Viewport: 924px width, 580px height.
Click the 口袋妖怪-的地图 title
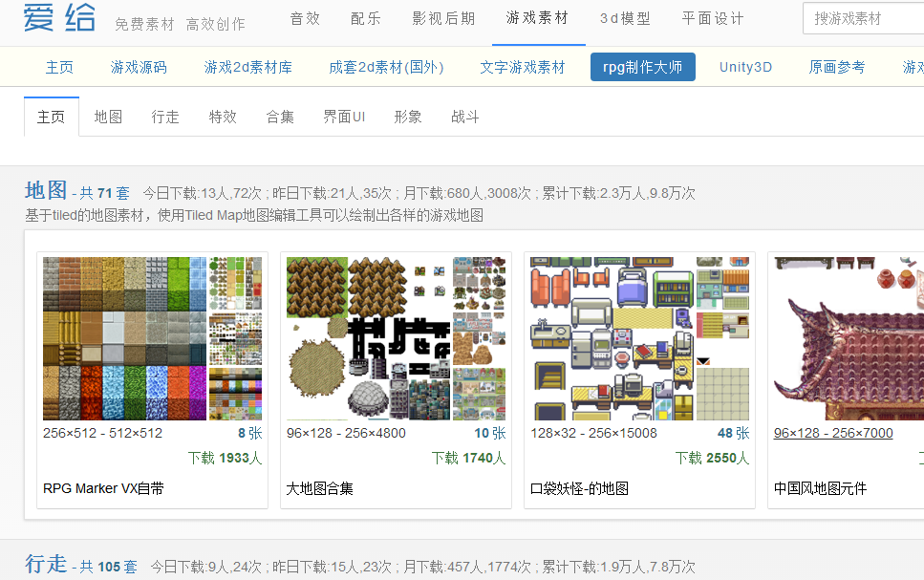coord(580,488)
